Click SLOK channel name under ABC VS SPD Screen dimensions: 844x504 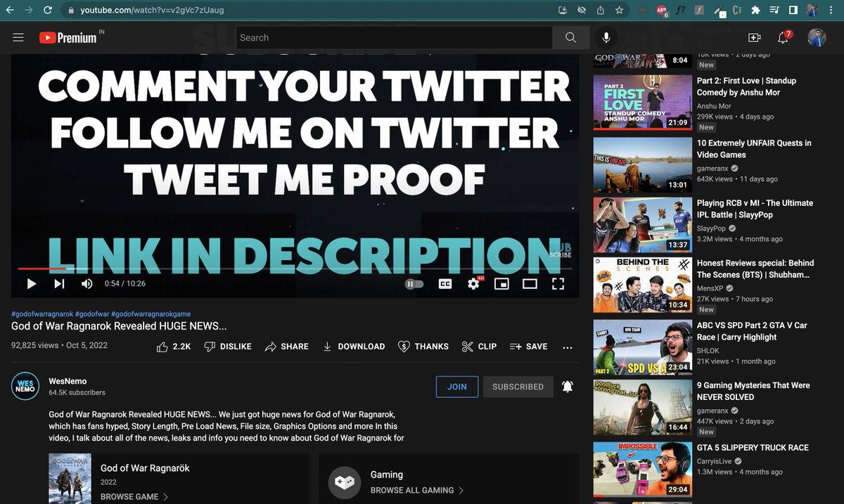(708, 351)
